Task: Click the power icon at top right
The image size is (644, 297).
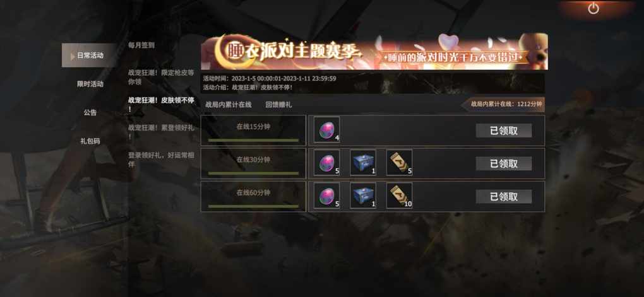Action: pos(593,8)
